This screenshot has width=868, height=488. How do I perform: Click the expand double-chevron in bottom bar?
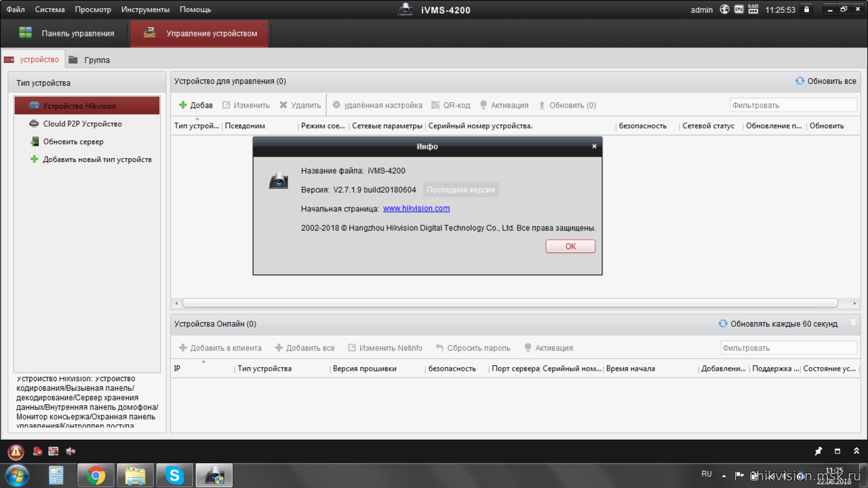[856, 451]
